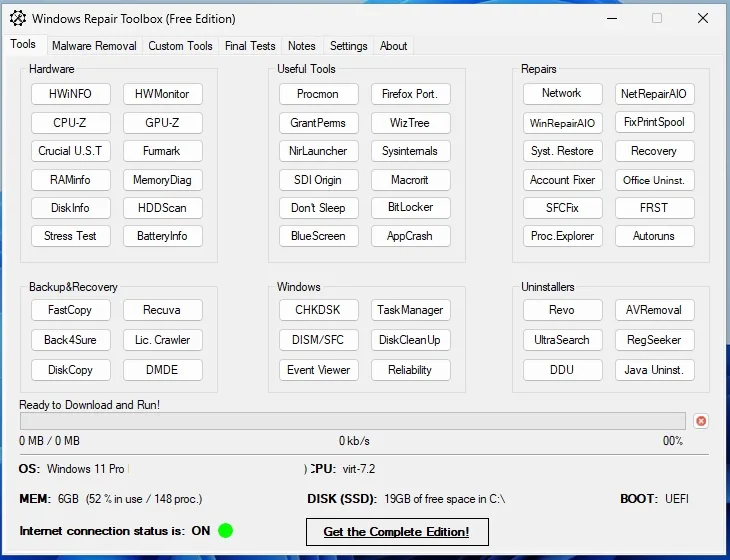This screenshot has height=560, width=730.
Task: Launch Revo uninstaller
Action: pyautogui.click(x=563, y=310)
